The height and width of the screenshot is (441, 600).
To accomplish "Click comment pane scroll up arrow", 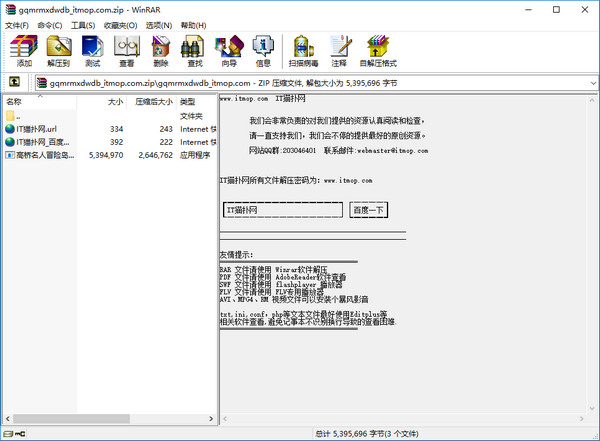I will 592,100.
